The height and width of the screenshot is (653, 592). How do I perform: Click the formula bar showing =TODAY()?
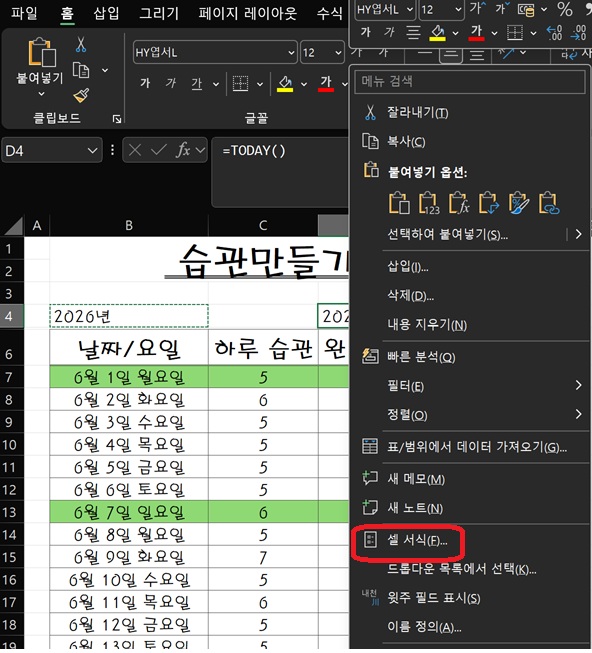pos(280,172)
